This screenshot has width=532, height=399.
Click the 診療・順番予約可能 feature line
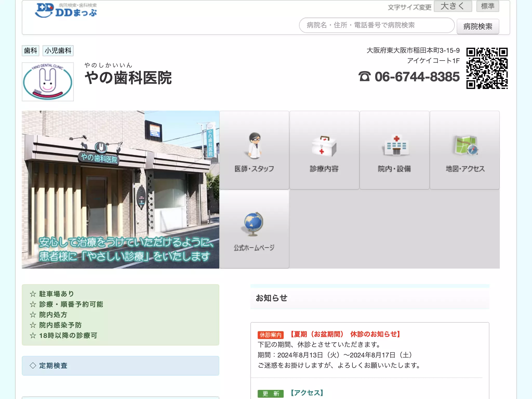click(x=66, y=304)
